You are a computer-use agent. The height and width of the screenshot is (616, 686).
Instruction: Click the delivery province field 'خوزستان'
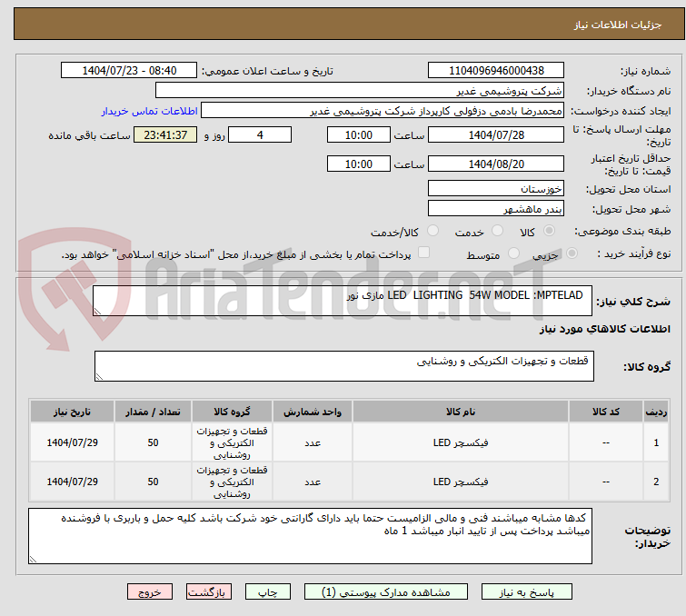tap(496, 189)
